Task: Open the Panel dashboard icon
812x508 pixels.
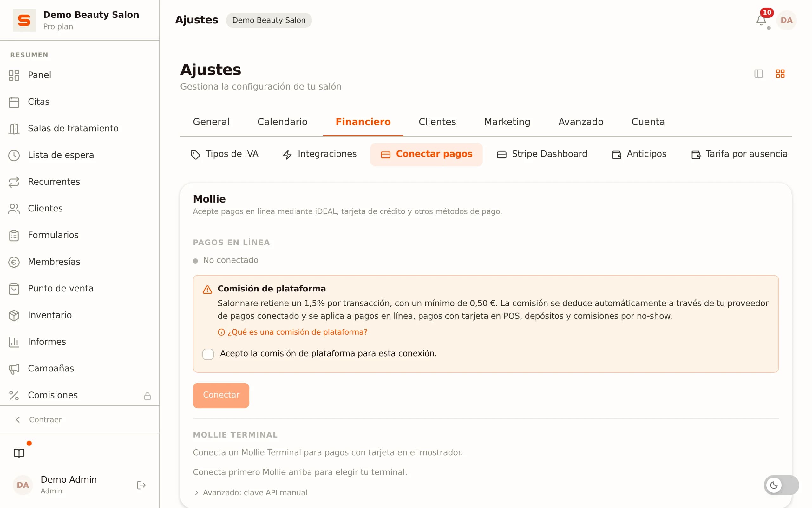Action: (x=14, y=75)
